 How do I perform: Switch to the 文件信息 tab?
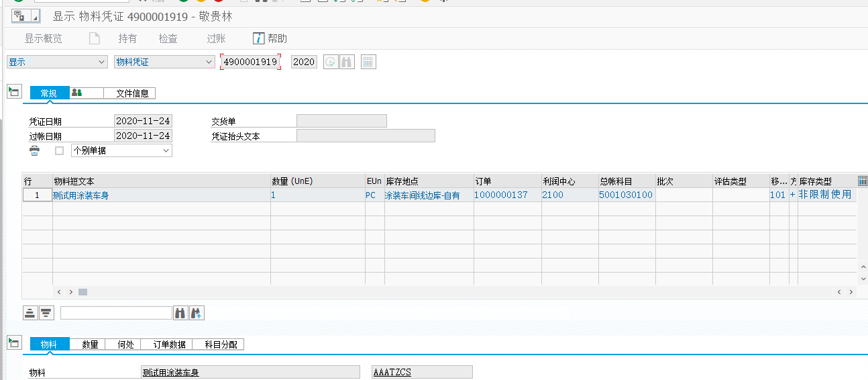pyautogui.click(x=130, y=93)
